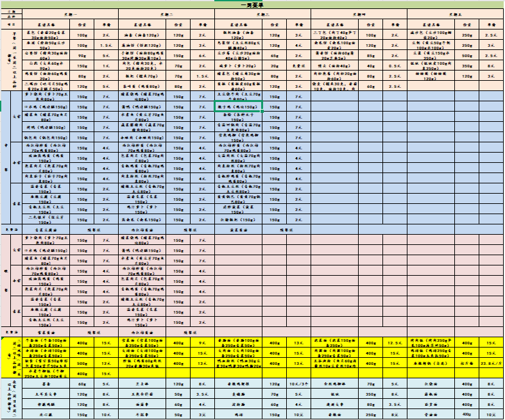Click the 星期三 day header cell

point(262,13)
